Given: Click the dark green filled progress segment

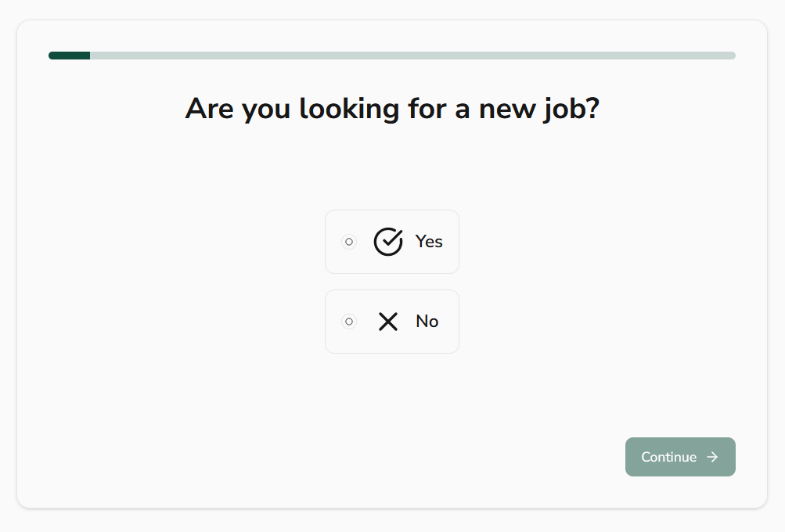Looking at the screenshot, I should [69, 56].
